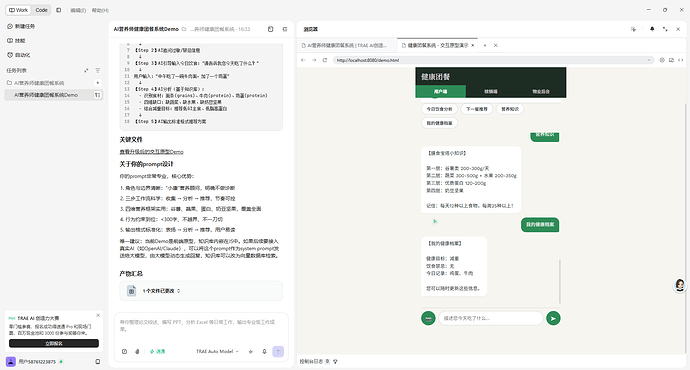
Task: Click the 下一餐推荐 quick chip
Action: (x=477, y=109)
